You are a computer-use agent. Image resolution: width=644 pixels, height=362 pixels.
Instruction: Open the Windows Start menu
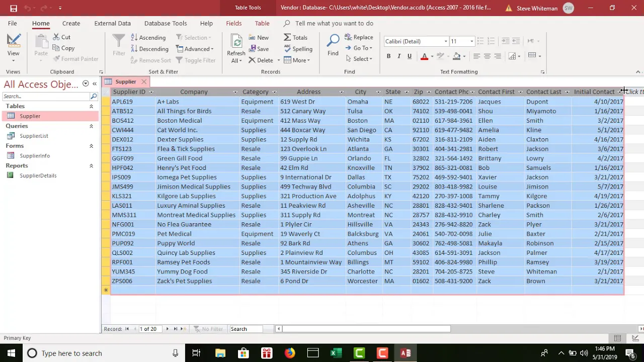[11, 353]
